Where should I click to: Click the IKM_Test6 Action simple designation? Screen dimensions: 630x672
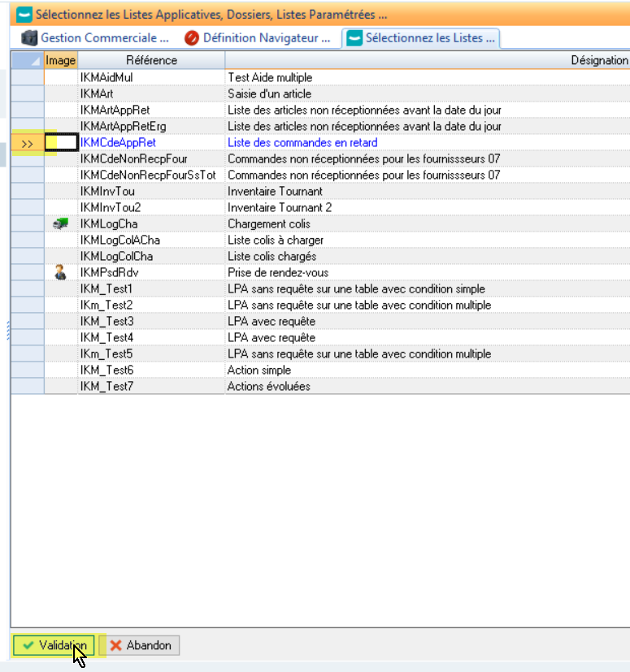coord(259,371)
